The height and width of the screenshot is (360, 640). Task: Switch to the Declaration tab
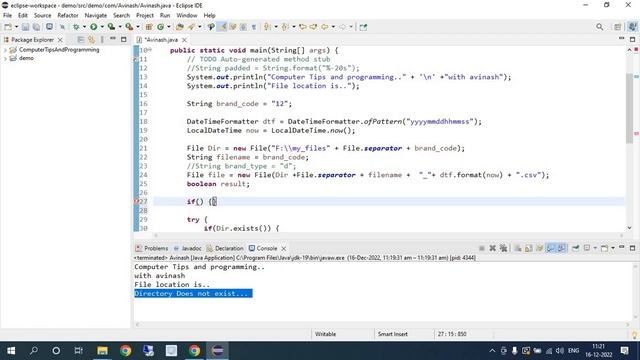click(225, 248)
